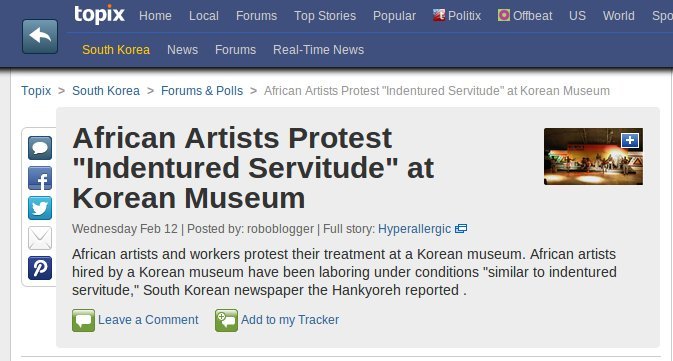This screenshot has height=361, width=673.
Task: Click Leave a Comment link
Action: pos(148,320)
